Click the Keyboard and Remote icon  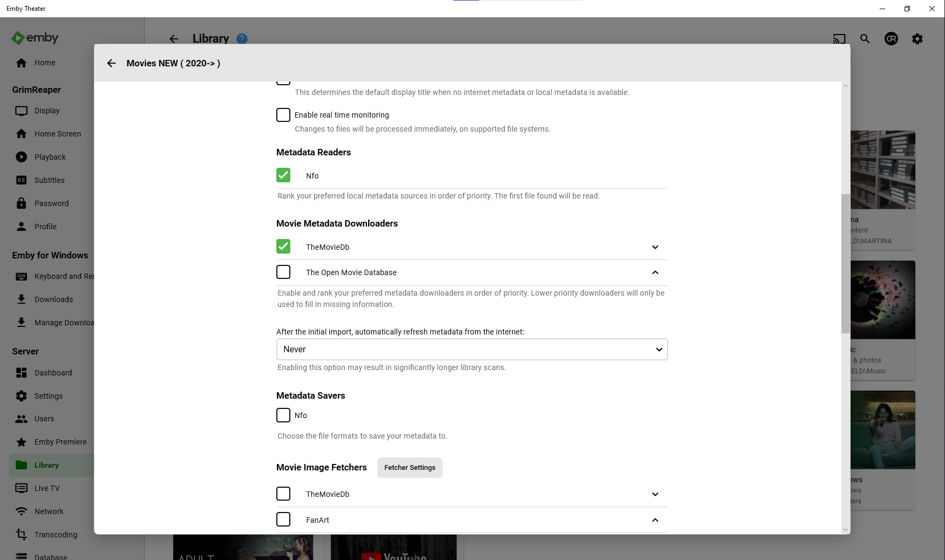(21, 276)
